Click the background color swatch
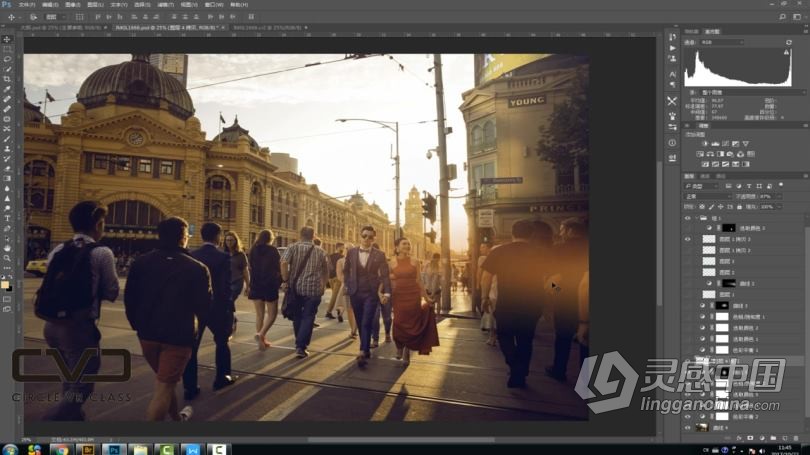This screenshot has height=455, width=810. click(9, 289)
